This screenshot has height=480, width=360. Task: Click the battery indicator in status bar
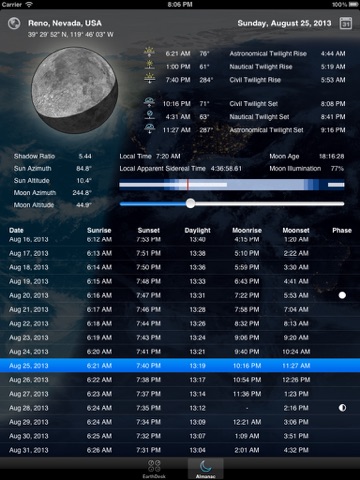point(353,5)
